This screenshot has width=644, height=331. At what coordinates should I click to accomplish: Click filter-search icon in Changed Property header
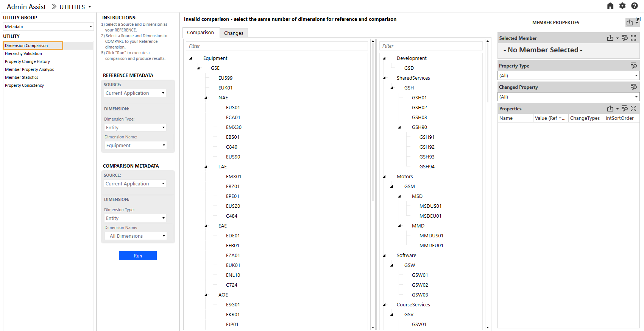coord(633,87)
